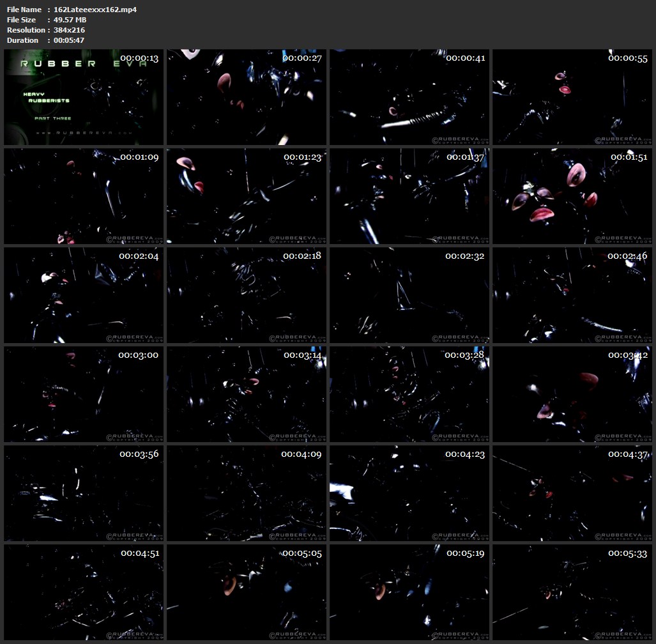Click the 00:04:23 thumbnail

[409, 493]
